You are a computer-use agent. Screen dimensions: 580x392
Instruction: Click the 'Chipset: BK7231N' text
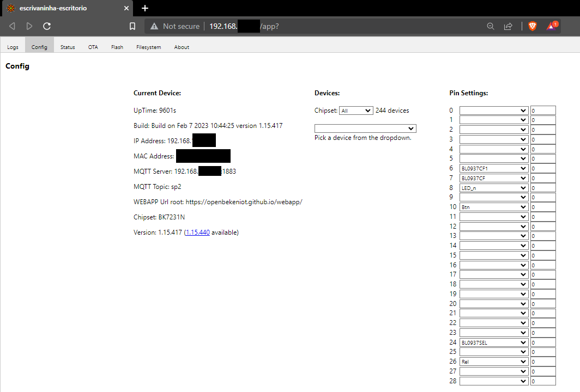pos(159,217)
